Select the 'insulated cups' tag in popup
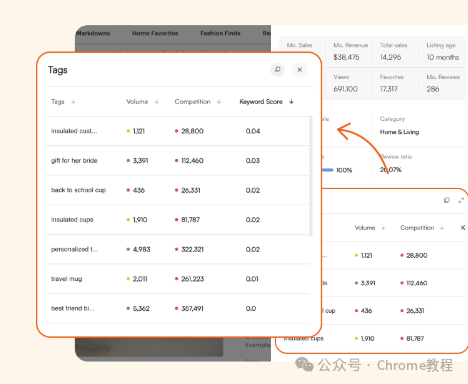The width and height of the screenshot is (468, 384). pyautogui.click(x=72, y=220)
